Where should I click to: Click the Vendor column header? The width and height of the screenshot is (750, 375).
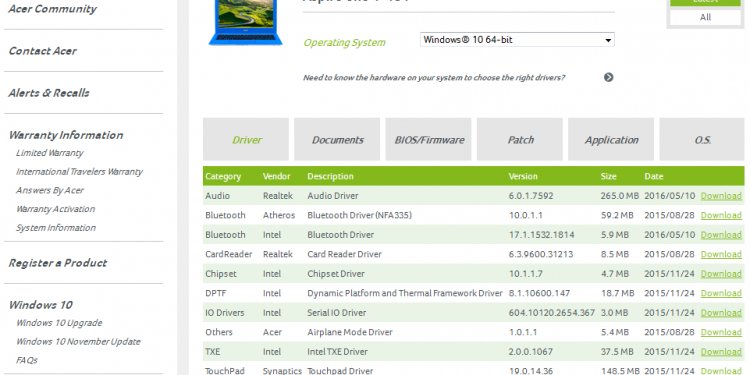[276, 176]
